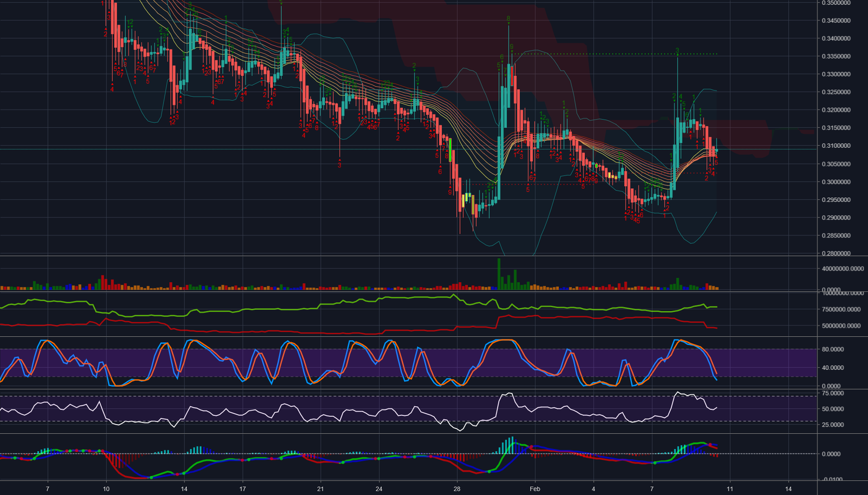The width and height of the screenshot is (868, 495).
Task: Click the dotted red support line near 0.3000000
Action: [541, 183]
